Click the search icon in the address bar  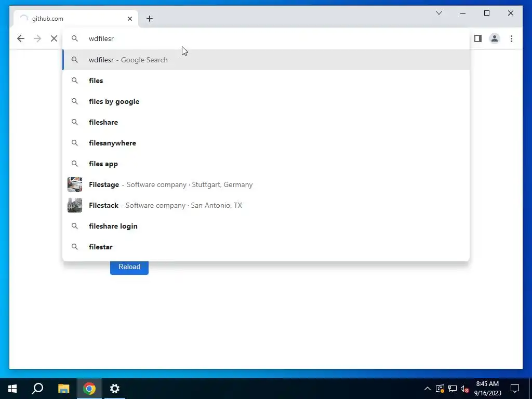point(75,38)
